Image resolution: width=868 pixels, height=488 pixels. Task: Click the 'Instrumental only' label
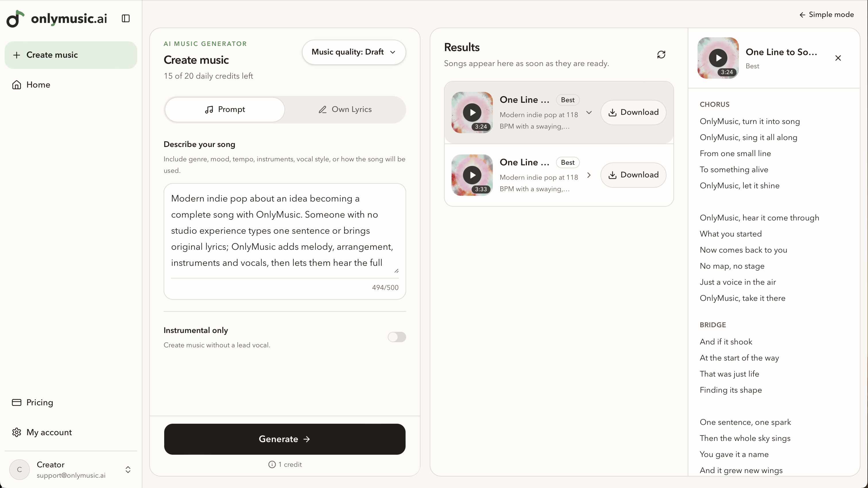196,330
